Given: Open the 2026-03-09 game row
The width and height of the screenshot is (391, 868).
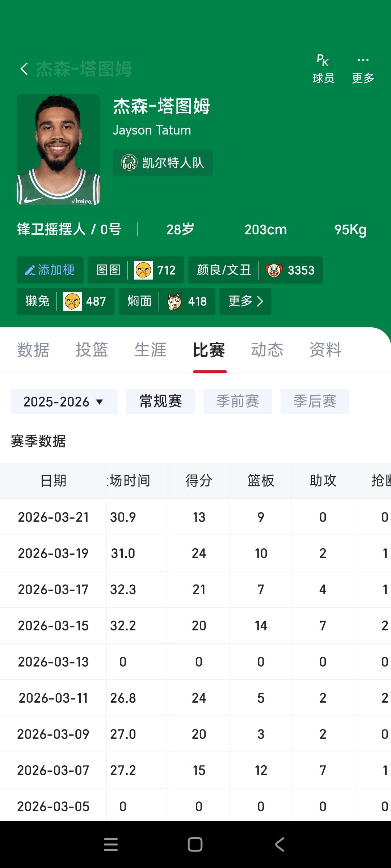Looking at the screenshot, I should (195, 734).
